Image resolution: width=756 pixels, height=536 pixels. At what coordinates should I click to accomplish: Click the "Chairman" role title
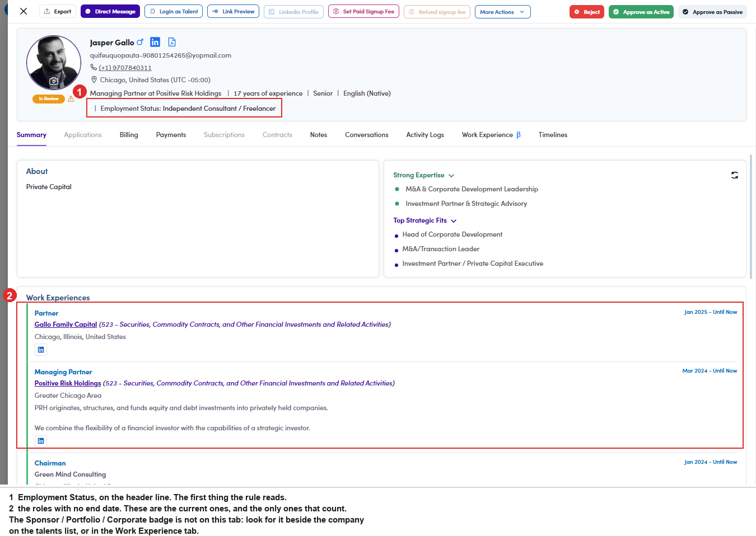tap(50, 463)
